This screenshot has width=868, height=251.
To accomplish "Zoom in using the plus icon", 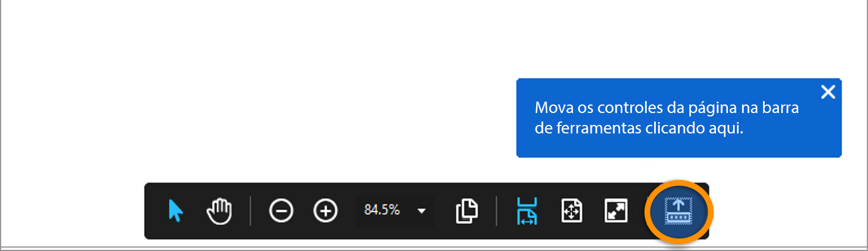I will pos(326,211).
